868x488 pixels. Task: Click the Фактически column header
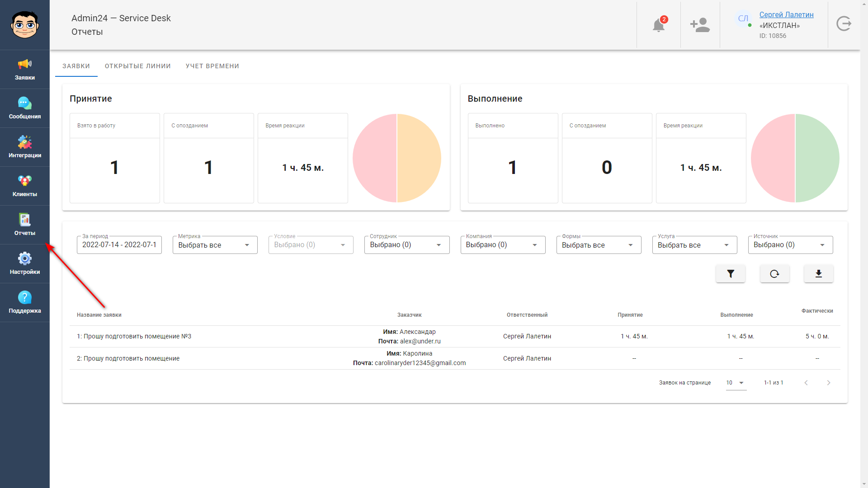817,311
